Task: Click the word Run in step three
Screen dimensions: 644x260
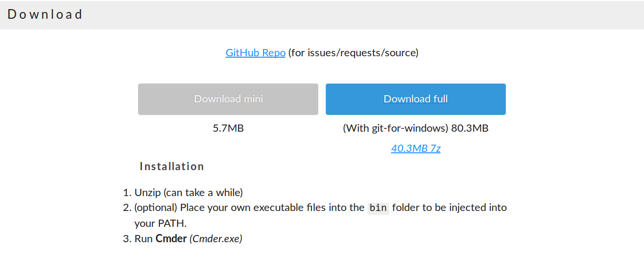Action: point(144,238)
